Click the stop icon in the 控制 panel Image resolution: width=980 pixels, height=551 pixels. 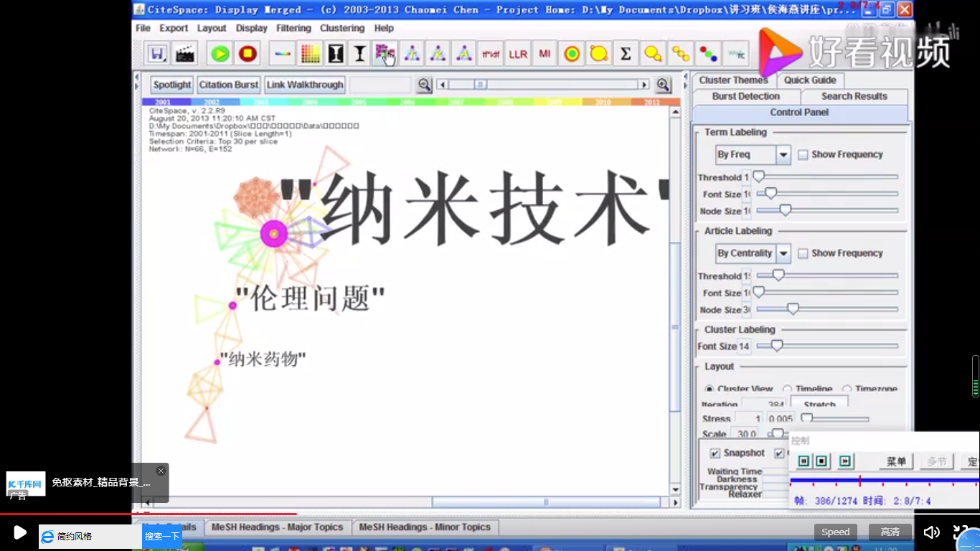(821, 461)
